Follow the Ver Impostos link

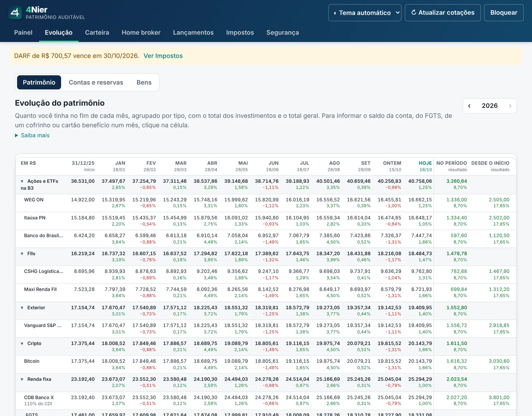click(163, 56)
